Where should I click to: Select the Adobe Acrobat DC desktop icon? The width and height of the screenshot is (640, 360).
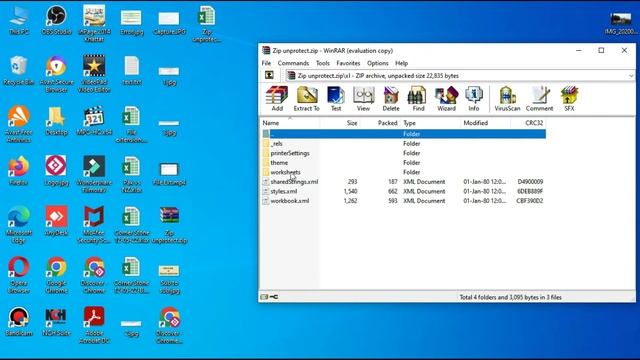[94, 325]
